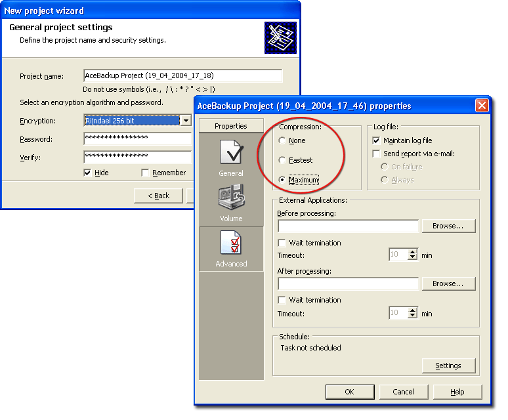Click Cancel in properties dialog
Viewport: 508px width, 420px height.
tap(404, 392)
